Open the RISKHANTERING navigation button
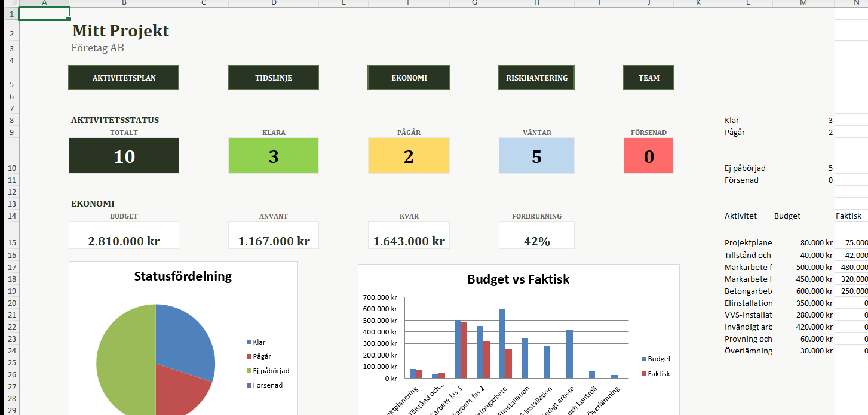This screenshot has height=415, width=868. (x=536, y=78)
